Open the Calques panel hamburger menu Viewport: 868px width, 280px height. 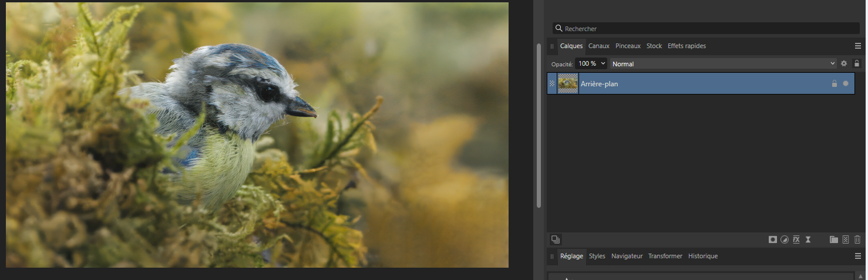pyautogui.click(x=858, y=46)
